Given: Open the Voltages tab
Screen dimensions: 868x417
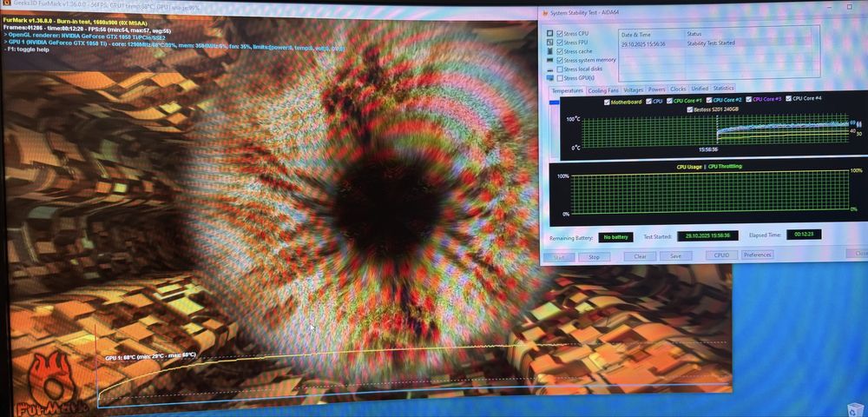Looking at the screenshot, I should click(634, 89).
